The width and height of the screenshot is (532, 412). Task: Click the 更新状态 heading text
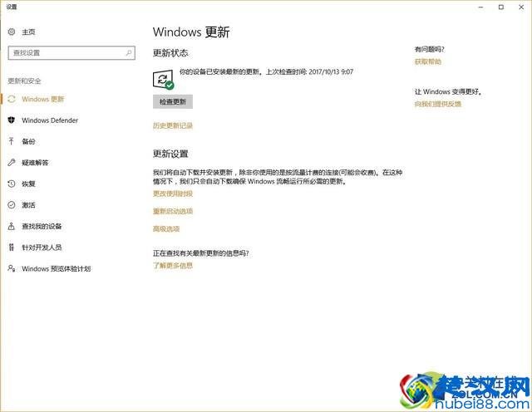[x=170, y=53]
